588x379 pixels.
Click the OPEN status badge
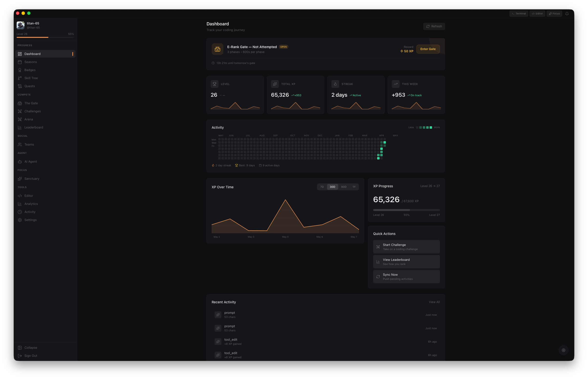click(x=283, y=47)
